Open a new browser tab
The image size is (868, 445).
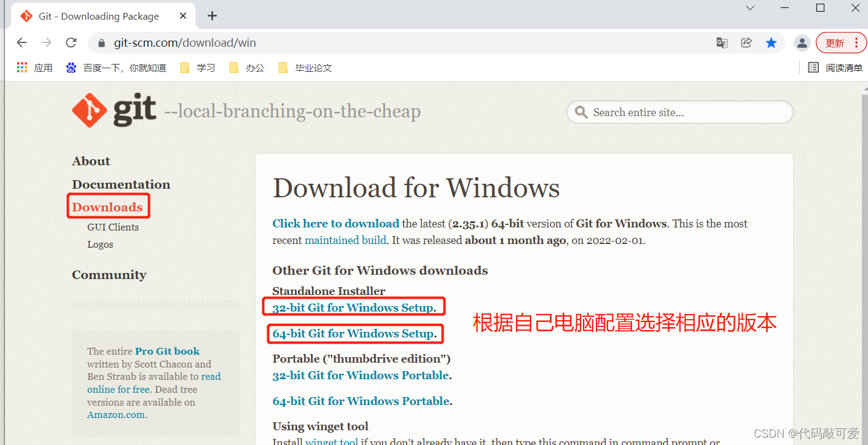click(x=212, y=16)
